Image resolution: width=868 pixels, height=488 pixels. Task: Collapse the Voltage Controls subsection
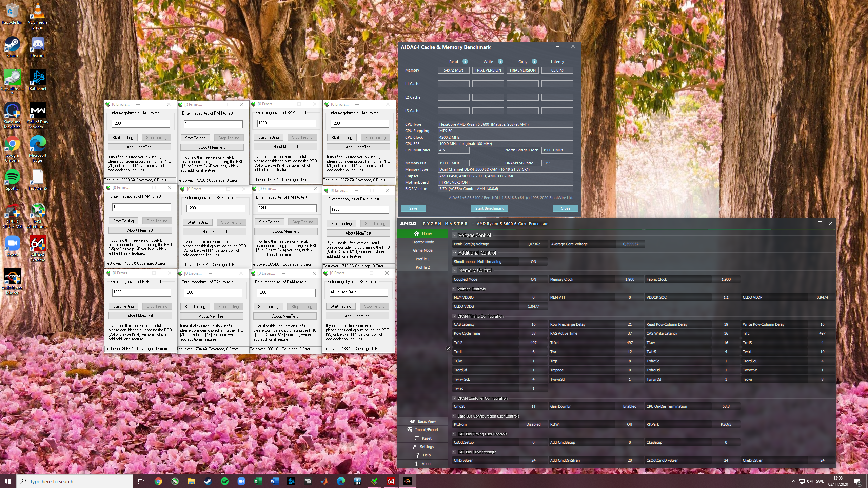(x=454, y=289)
